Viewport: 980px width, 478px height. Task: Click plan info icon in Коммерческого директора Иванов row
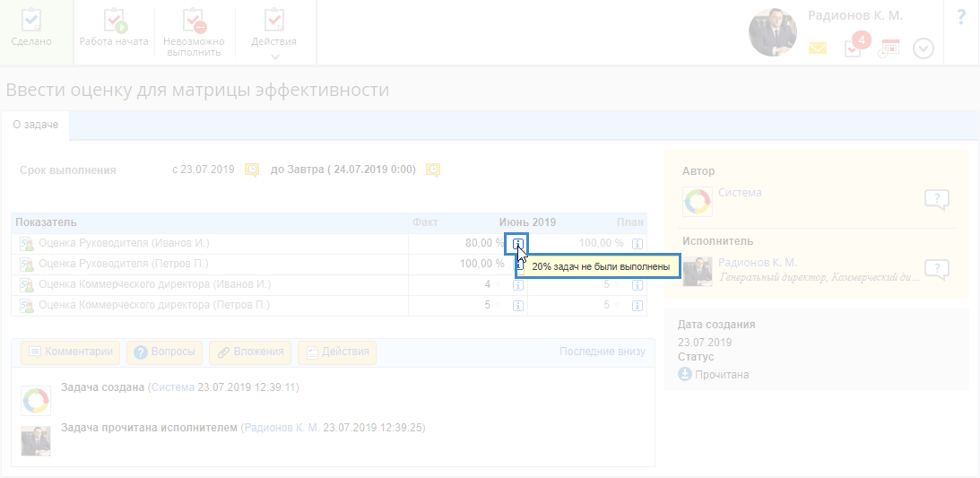click(637, 285)
